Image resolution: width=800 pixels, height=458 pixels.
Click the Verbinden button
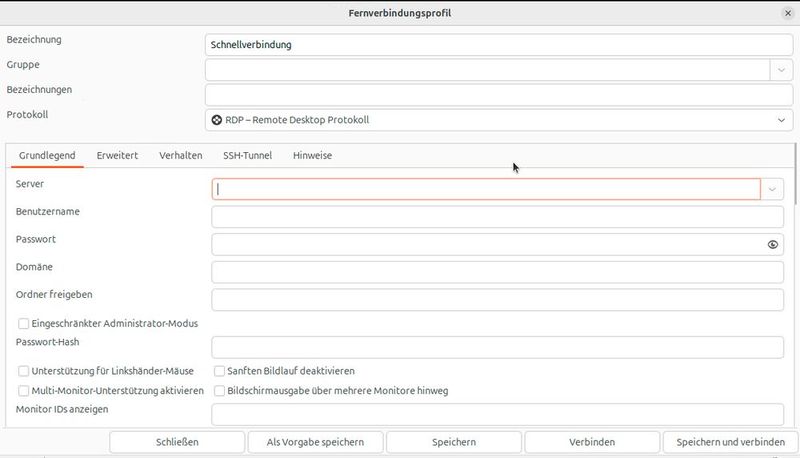pyautogui.click(x=592, y=442)
